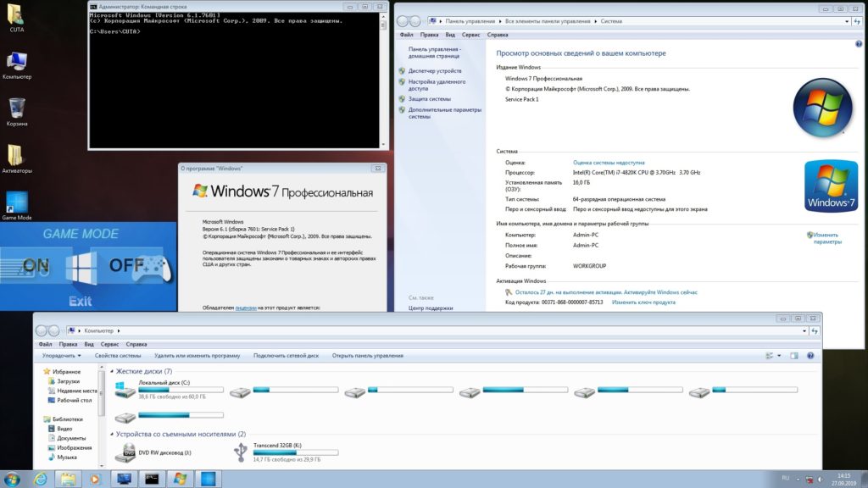Switch to About Windows taskbar button
Screen dimensions: 868x488
pyautogui.click(x=180, y=480)
